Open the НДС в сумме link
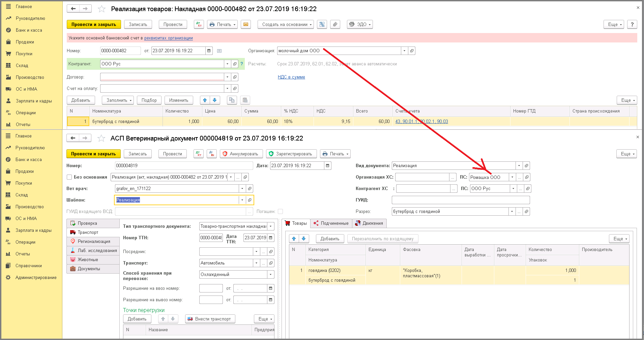644x340 pixels. click(x=291, y=77)
